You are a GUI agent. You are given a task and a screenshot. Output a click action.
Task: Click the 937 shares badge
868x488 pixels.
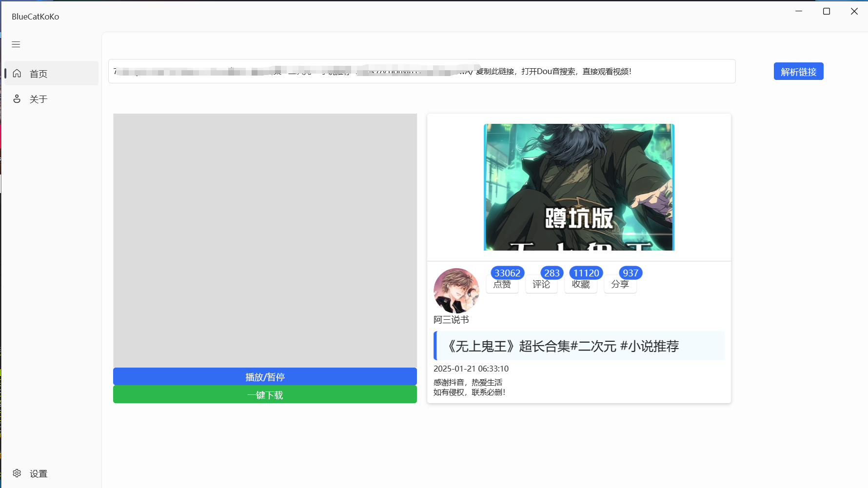click(x=631, y=273)
